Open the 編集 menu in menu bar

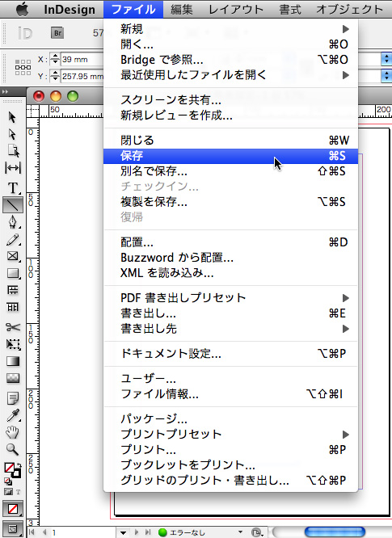(x=182, y=9)
